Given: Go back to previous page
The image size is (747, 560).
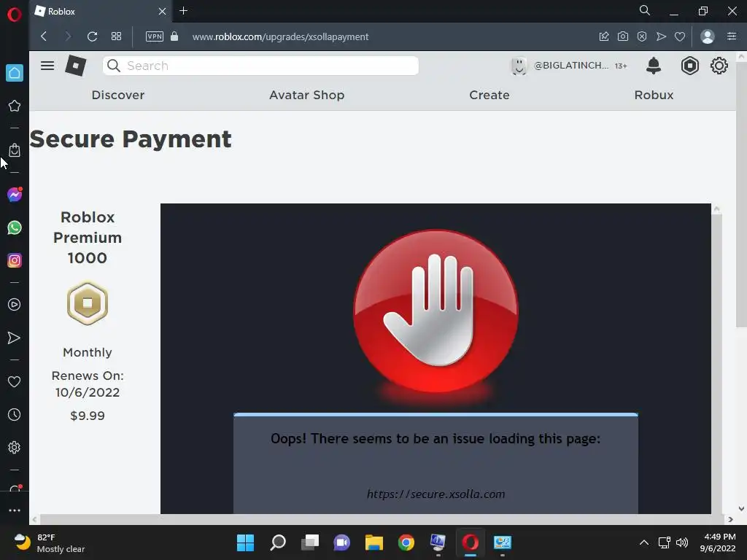Looking at the screenshot, I should 44,36.
